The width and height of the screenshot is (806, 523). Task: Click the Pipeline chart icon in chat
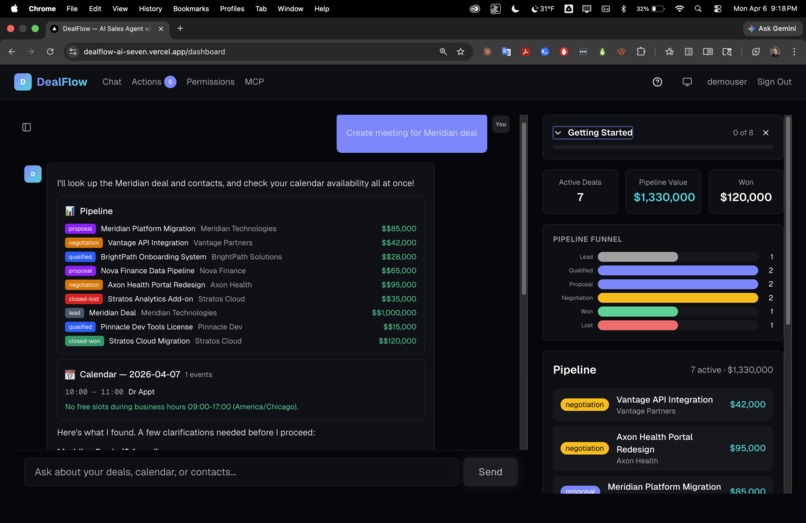[x=70, y=211]
